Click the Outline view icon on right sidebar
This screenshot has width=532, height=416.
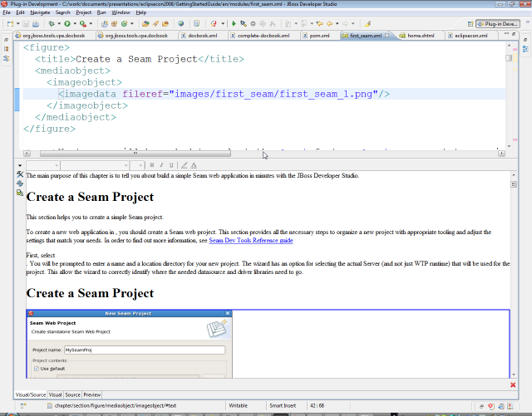tap(525, 49)
